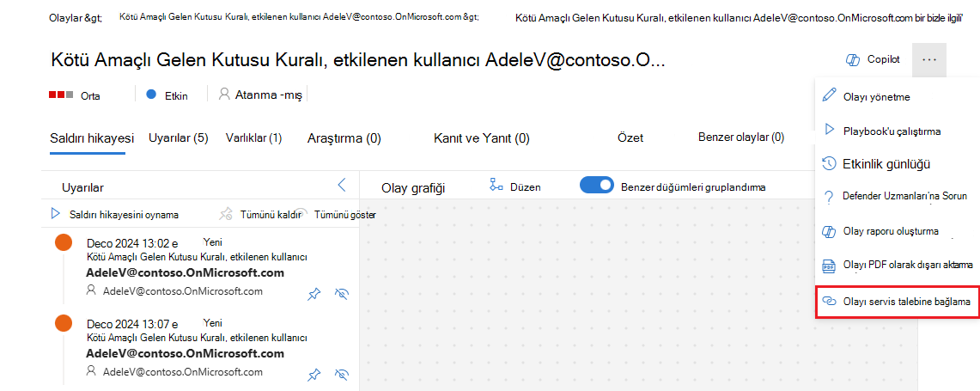Pin the 13:07 alert
980x391 pixels.
pyautogui.click(x=314, y=375)
